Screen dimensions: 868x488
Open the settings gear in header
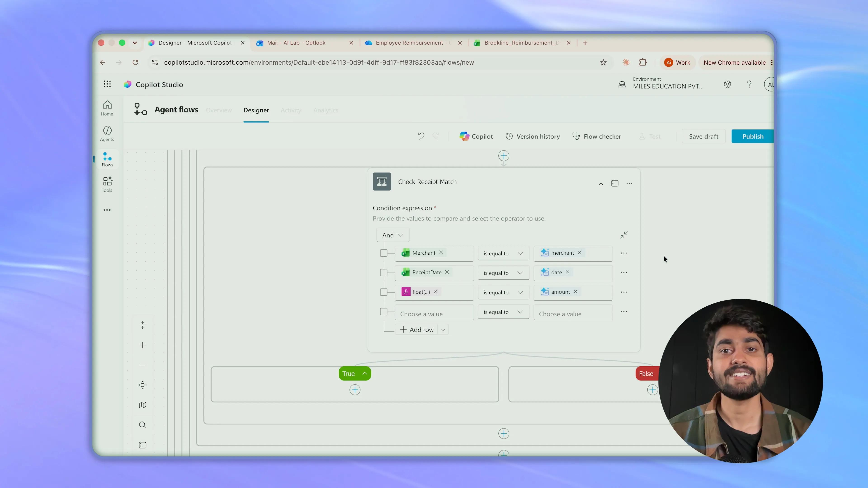click(727, 84)
